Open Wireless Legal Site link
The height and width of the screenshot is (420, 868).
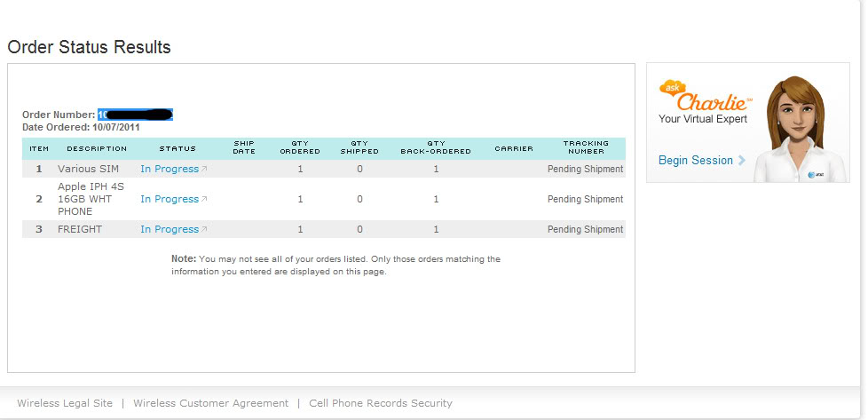[x=65, y=403]
